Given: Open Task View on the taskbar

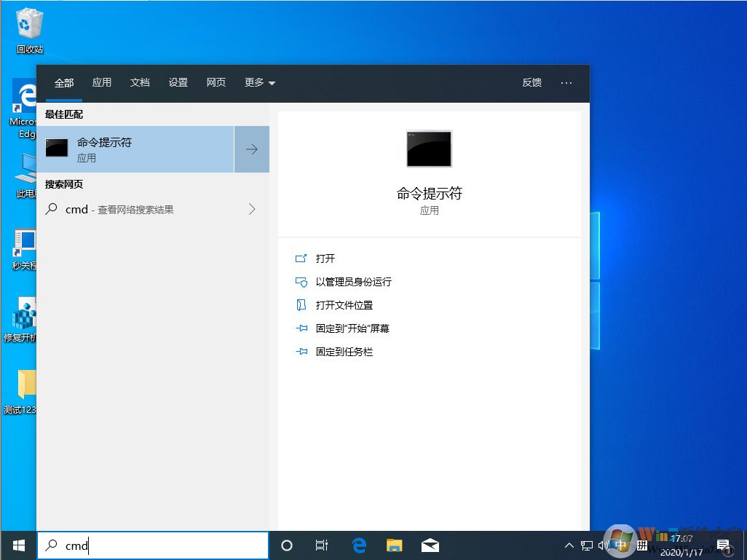Looking at the screenshot, I should [322, 545].
